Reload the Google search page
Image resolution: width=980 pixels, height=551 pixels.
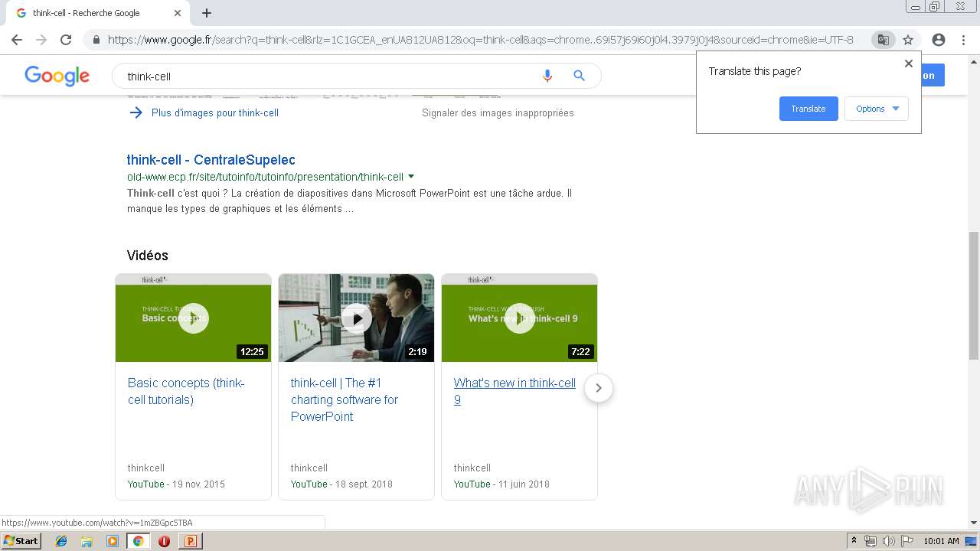coord(66,40)
